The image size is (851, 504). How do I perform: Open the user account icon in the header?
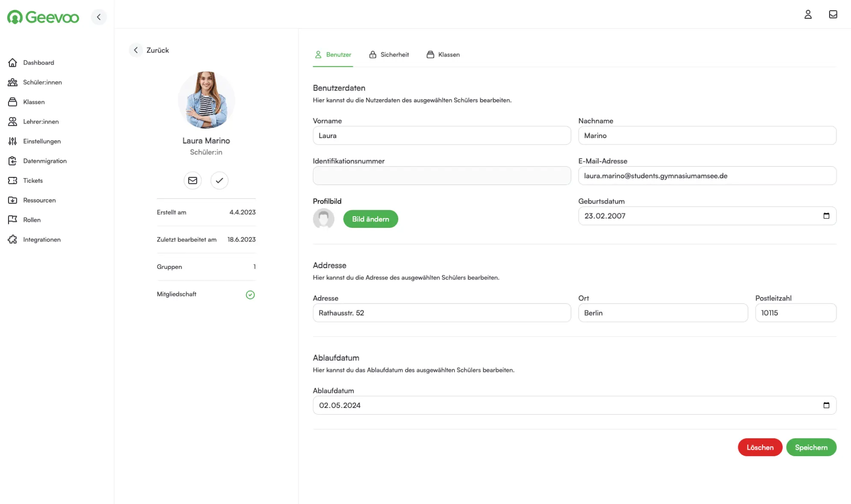coord(808,15)
